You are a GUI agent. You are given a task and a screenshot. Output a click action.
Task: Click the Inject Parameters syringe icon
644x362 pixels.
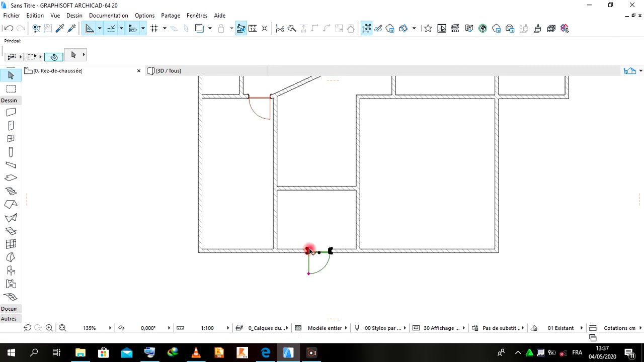[x=72, y=29]
